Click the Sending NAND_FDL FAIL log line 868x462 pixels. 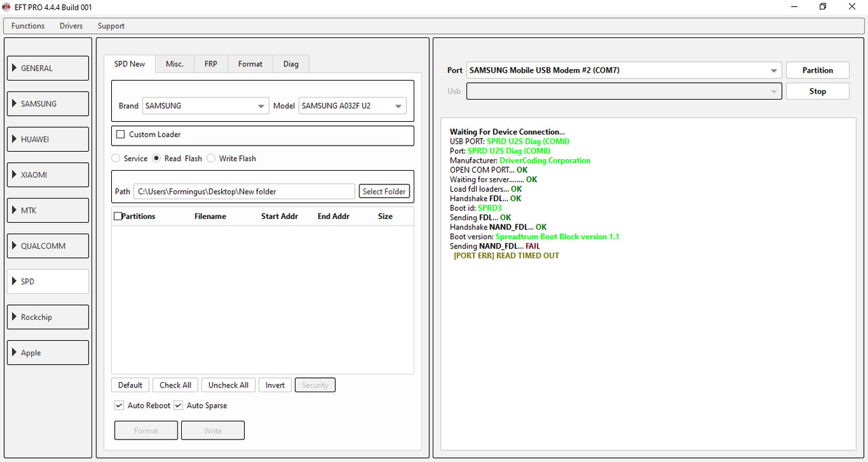coord(495,246)
